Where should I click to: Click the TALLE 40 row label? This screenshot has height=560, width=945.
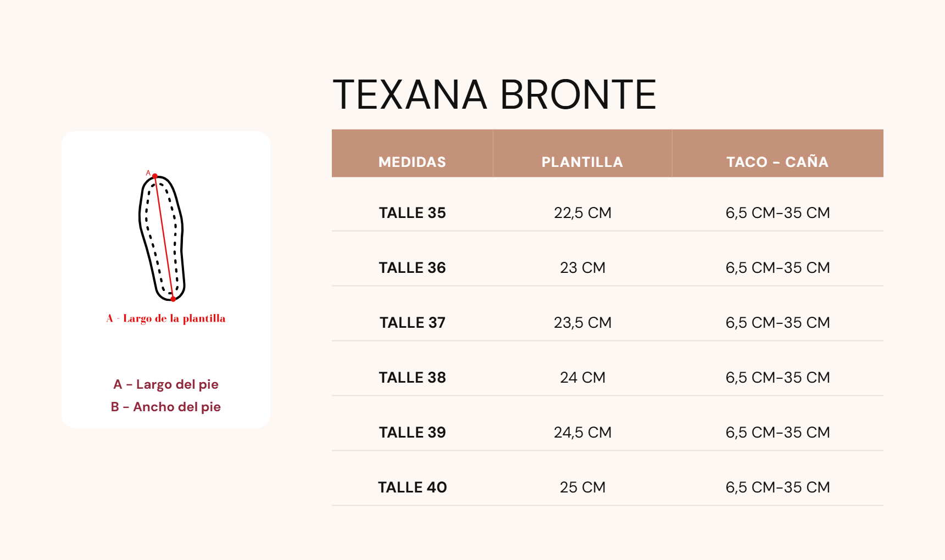click(412, 488)
